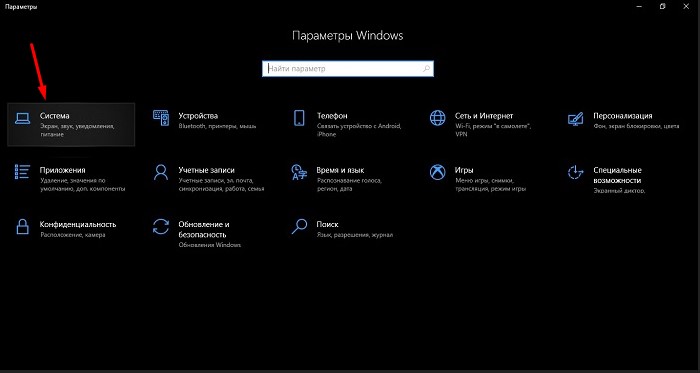Click the magnifier in the search box
The width and height of the screenshot is (700, 373).
[426, 69]
